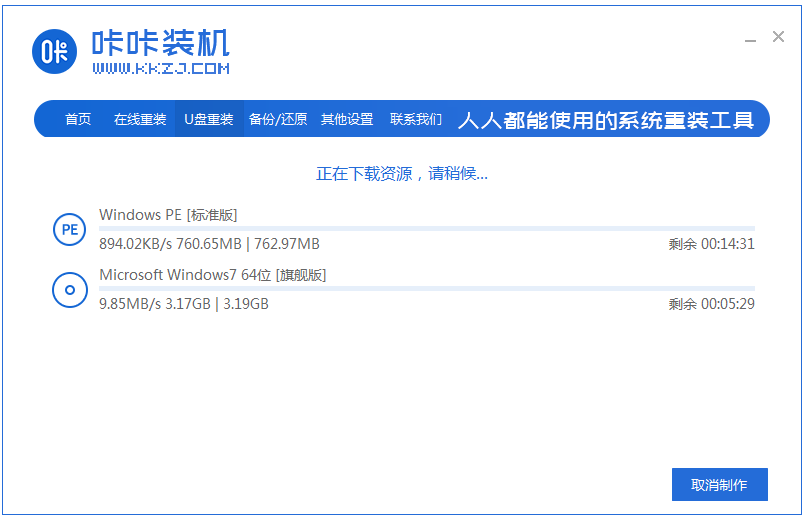The image size is (807, 519).
Task: Click the 正在下载资源，请稍候... status text
Action: click(402, 174)
